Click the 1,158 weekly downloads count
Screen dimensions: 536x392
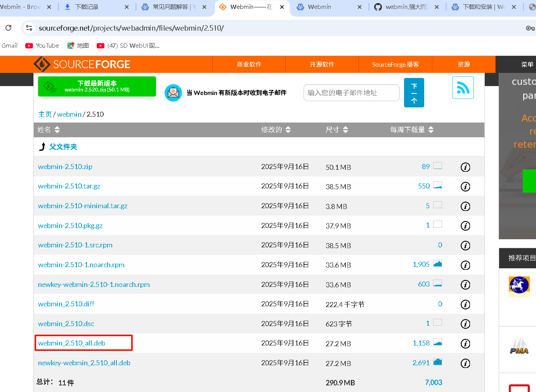(421, 343)
